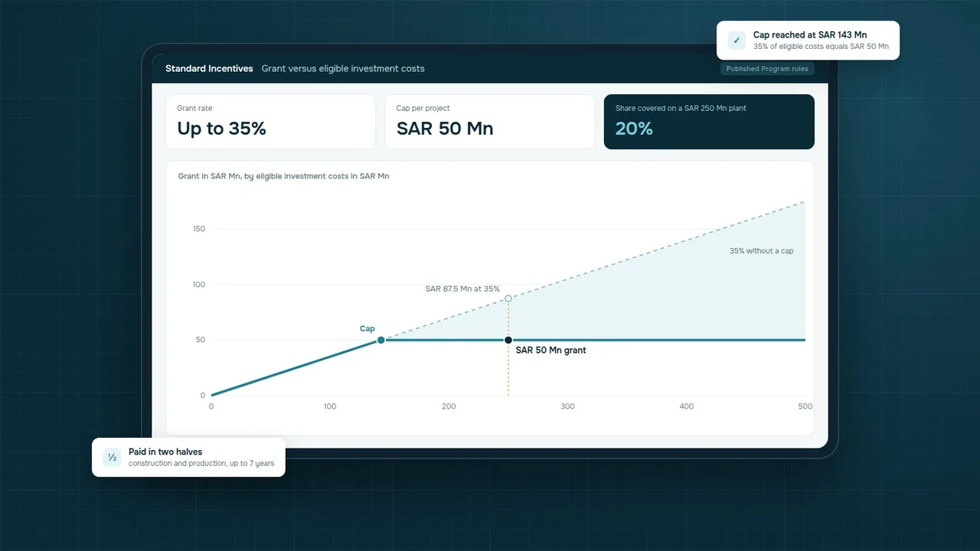This screenshot has height=551, width=980.
Task: Click the "Up to 35%" value
Action: pyautogui.click(x=222, y=129)
